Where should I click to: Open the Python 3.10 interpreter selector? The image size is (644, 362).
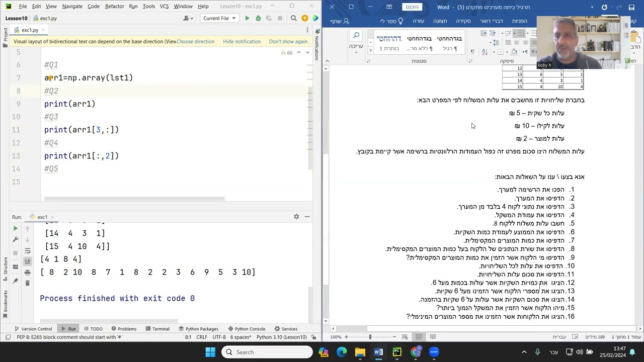[x=281, y=337]
